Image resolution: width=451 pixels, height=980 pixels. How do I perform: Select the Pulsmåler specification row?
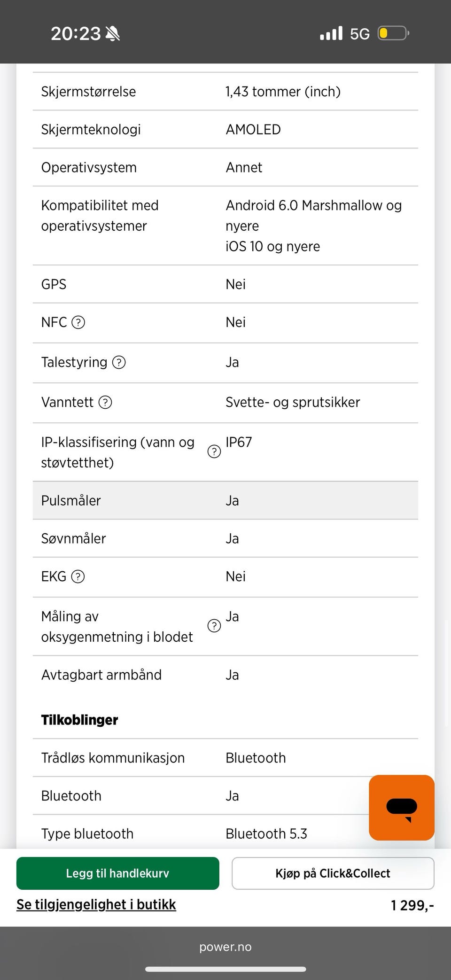coord(225,500)
